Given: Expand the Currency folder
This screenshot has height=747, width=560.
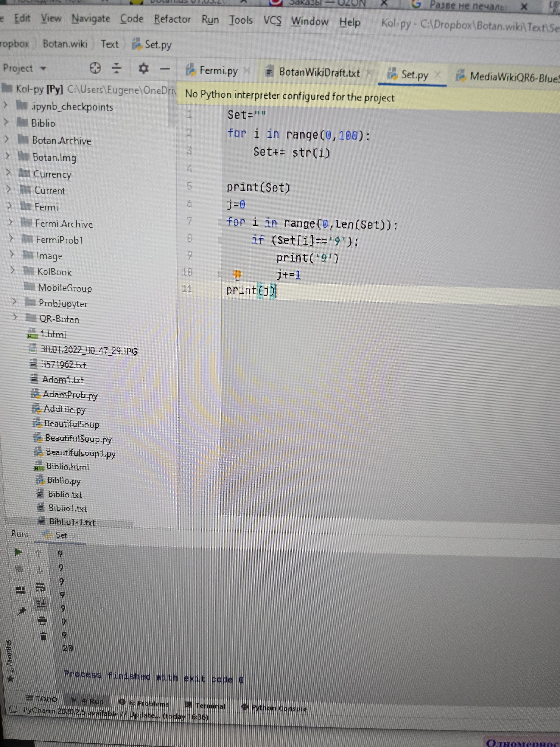Looking at the screenshot, I should (8, 172).
